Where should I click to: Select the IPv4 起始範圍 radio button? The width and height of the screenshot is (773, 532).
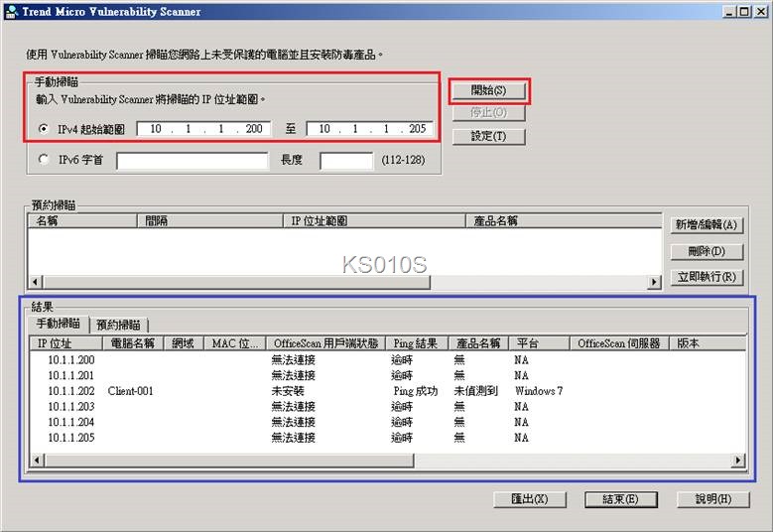coord(44,129)
